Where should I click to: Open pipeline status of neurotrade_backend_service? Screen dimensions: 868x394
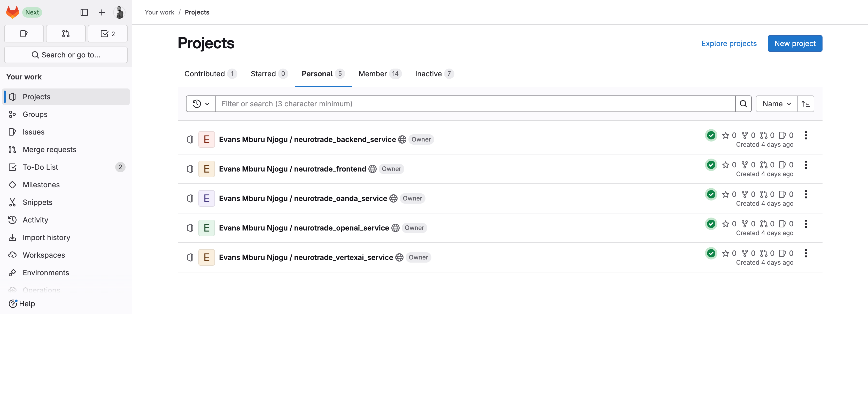coord(711,136)
